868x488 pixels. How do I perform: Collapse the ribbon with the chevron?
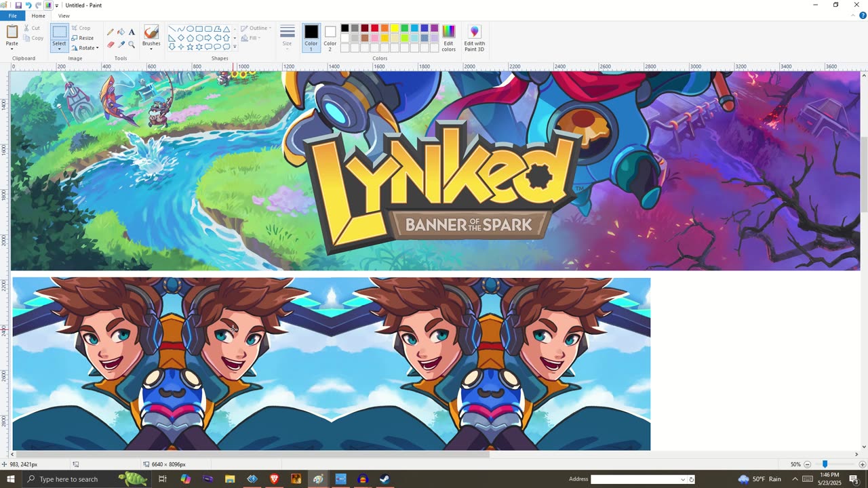click(852, 16)
